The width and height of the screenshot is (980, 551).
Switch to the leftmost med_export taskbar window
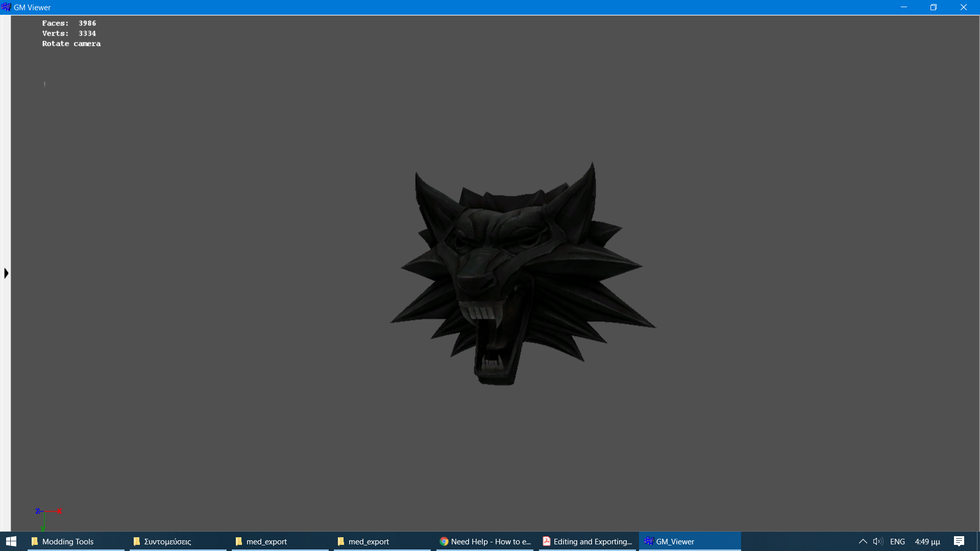(280, 541)
